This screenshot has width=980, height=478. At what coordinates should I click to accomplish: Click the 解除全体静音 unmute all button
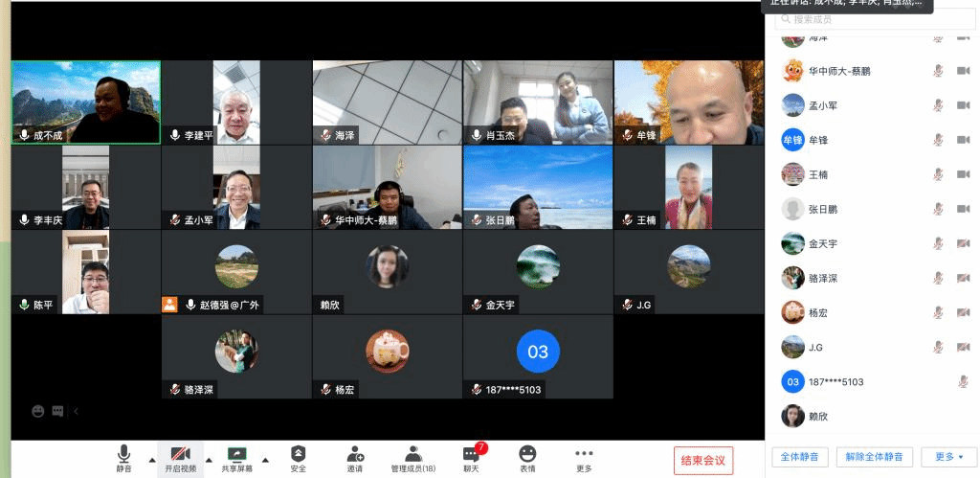tap(872, 457)
